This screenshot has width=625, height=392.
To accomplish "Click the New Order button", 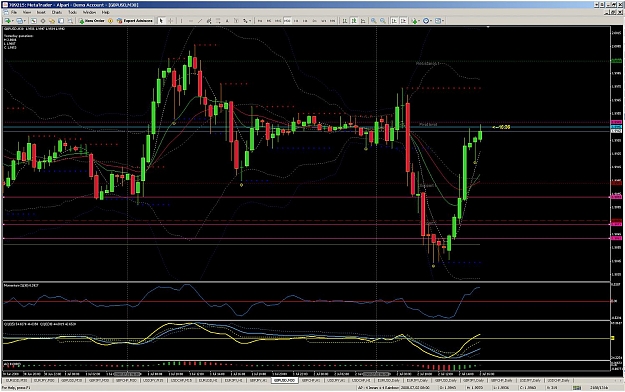I will (x=91, y=21).
